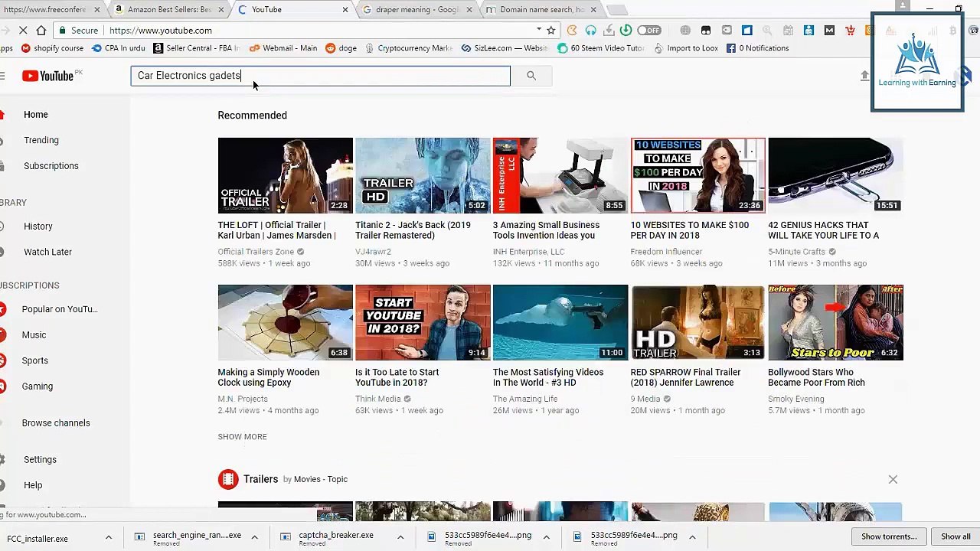
Task: Open the black M extension icon
Action: [829, 31]
